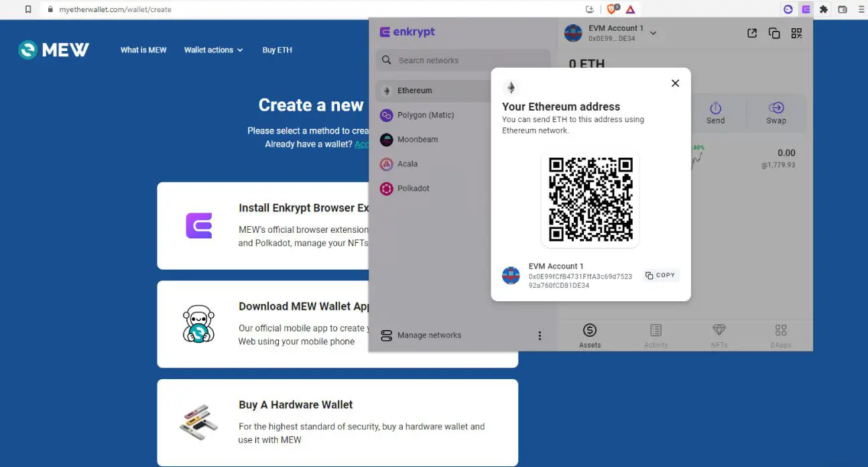868x467 pixels.
Task: Switch to the NFTs tab
Action: coord(719,335)
